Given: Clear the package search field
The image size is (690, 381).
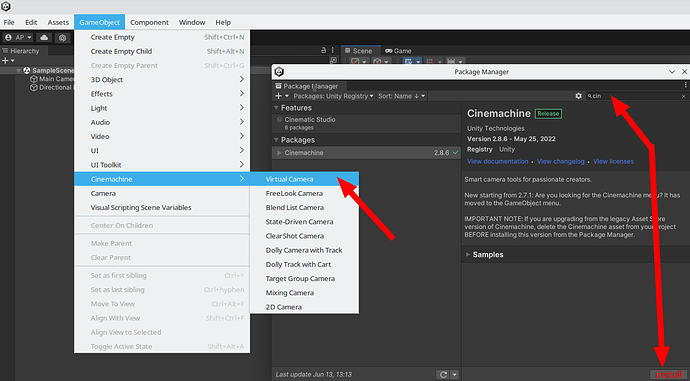Looking at the screenshot, I should pyautogui.click(x=683, y=96).
